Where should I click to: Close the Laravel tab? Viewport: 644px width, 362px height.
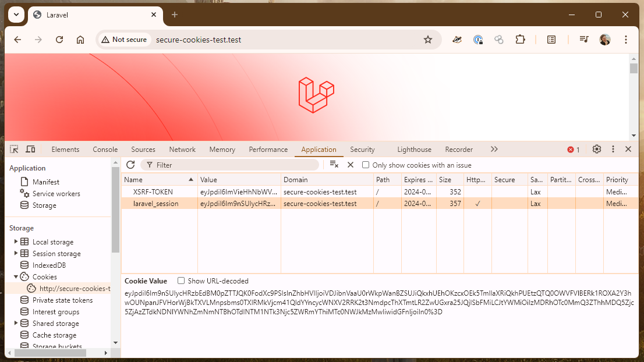[x=154, y=15]
